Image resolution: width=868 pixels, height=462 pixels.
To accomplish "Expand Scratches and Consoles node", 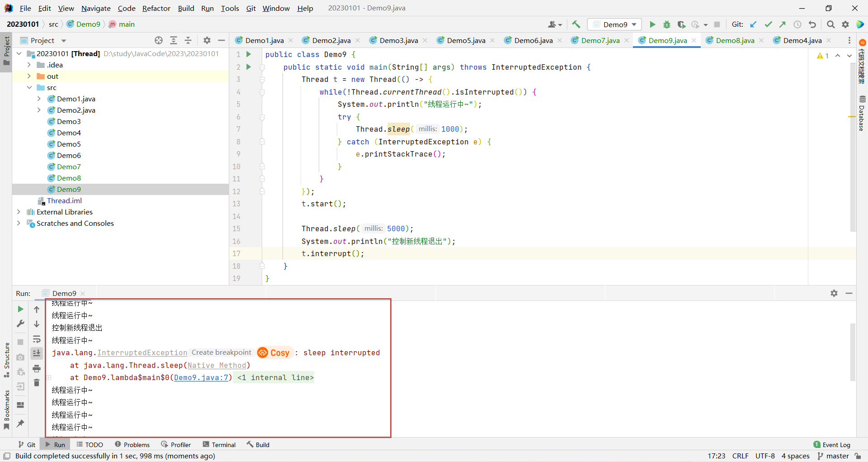I will (x=19, y=223).
